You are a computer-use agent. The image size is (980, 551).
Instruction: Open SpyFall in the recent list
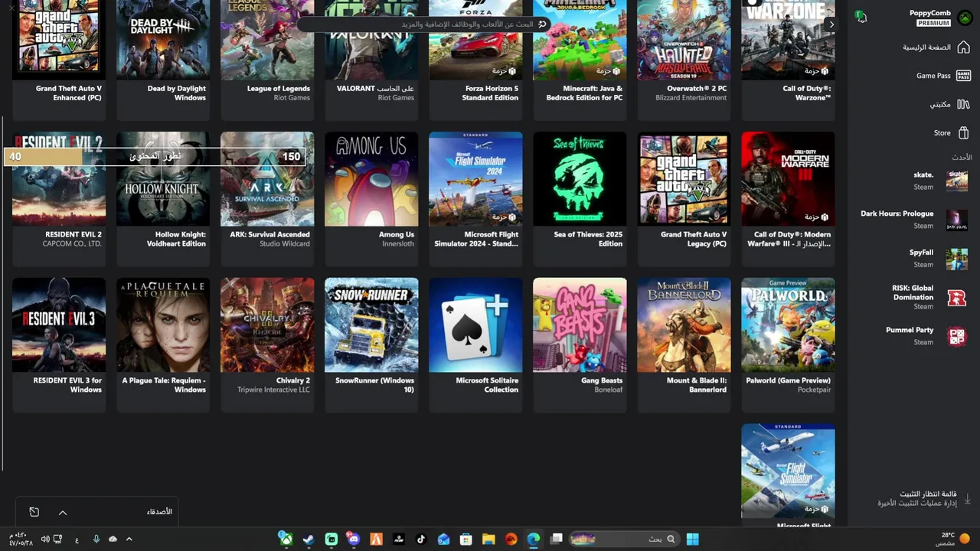coord(938,258)
